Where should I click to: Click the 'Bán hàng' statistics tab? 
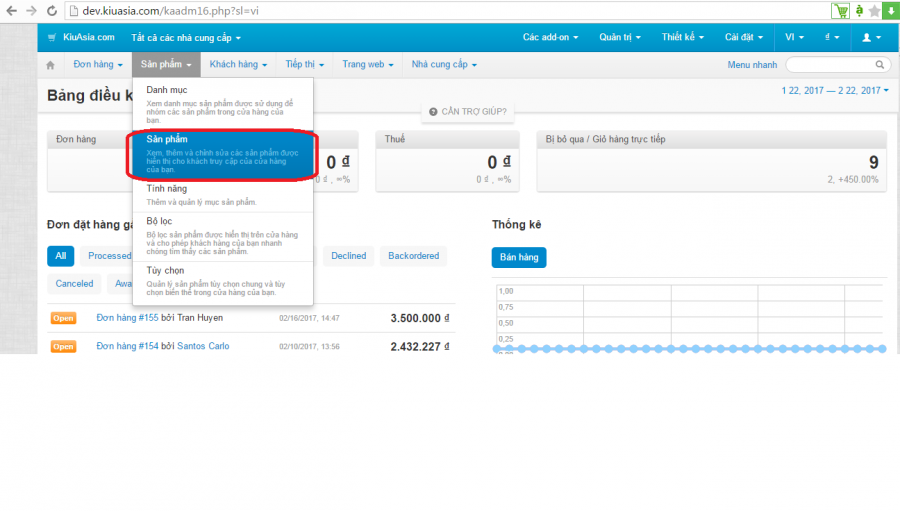tap(519, 257)
